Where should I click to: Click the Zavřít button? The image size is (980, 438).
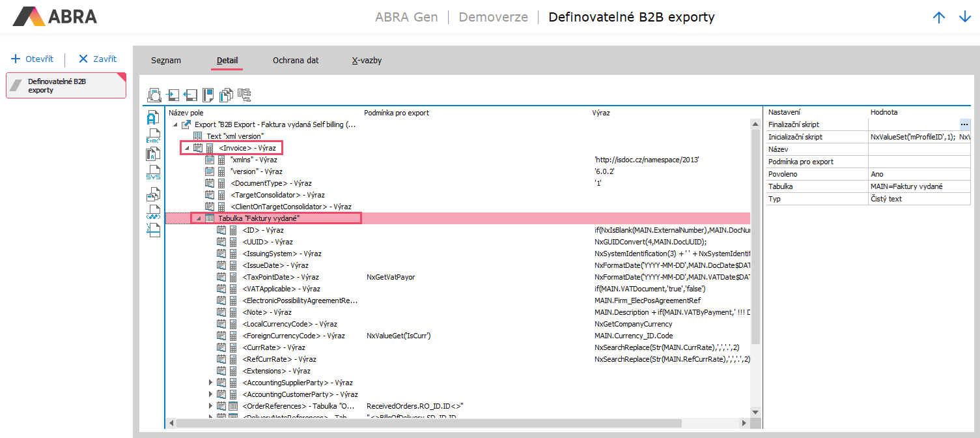(98, 59)
